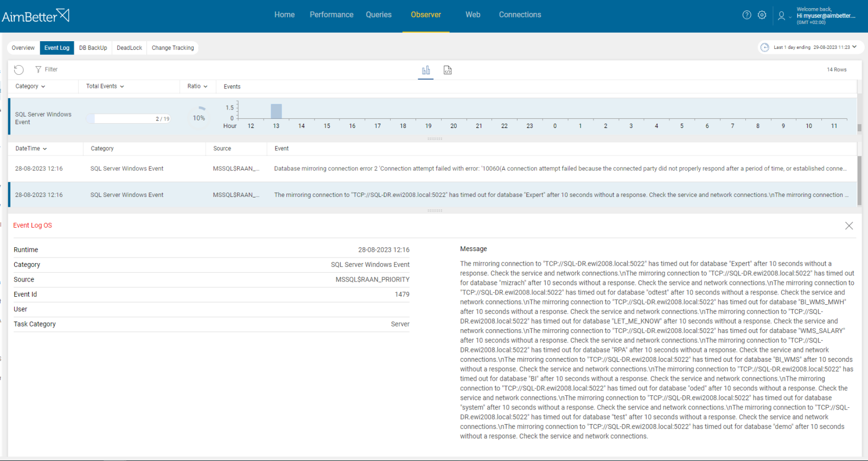Click the welcome back user email text
The height and width of the screenshot is (461, 868).
(x=826, y=16)
